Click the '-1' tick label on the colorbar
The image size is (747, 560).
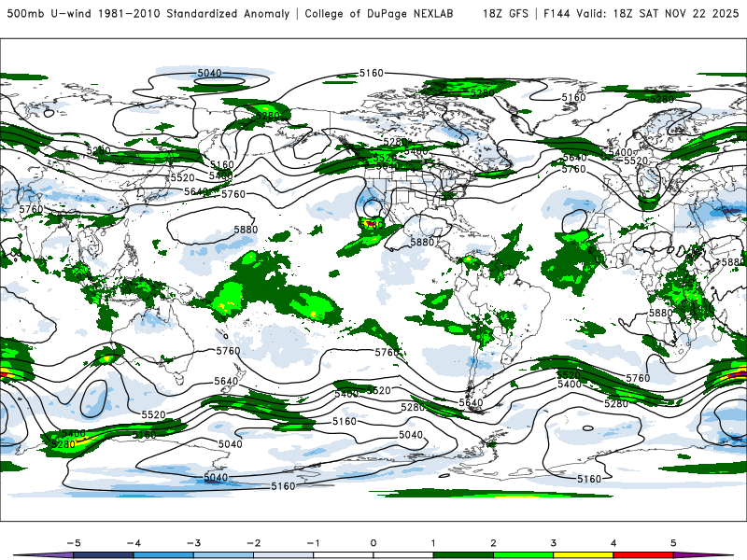coord(313,543)
